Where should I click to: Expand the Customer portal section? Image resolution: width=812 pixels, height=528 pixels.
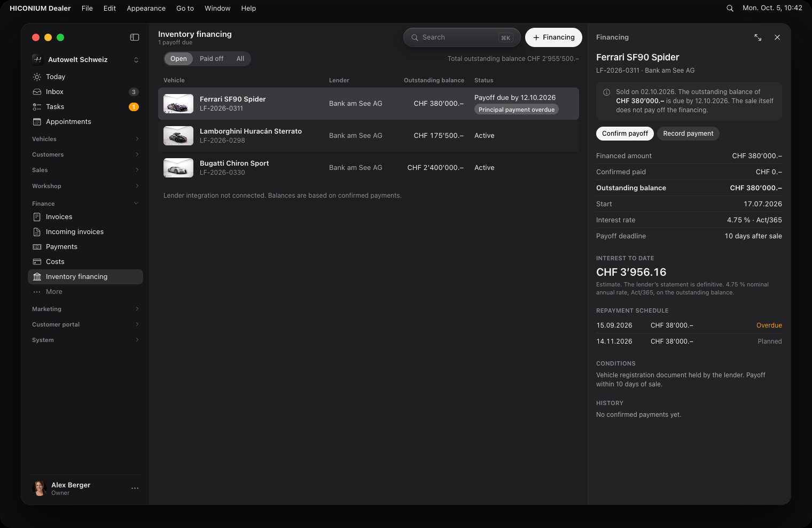[x=85, y=324]
